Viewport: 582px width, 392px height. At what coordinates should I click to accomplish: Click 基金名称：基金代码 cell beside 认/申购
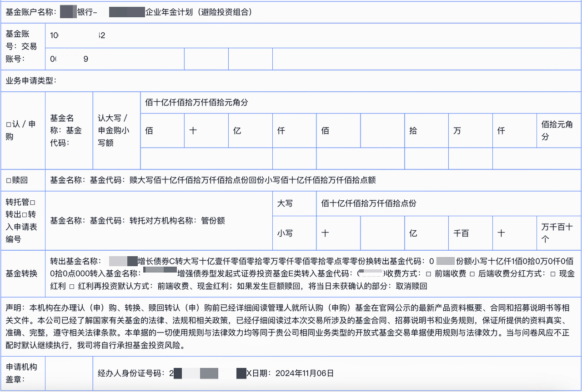click(69, 131)
